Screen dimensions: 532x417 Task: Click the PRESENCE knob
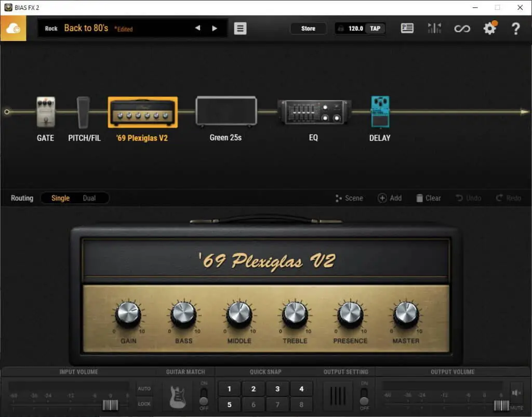click(x=350, y=314)
